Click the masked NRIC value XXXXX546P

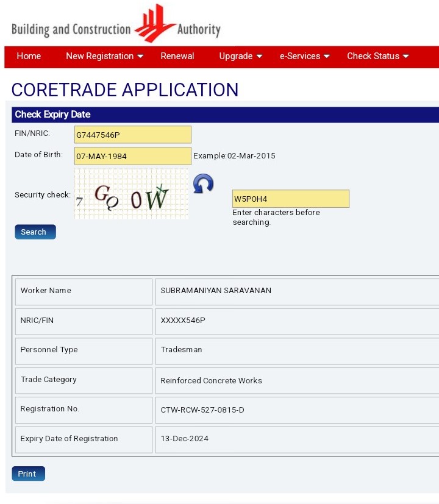[x=183, y=321]
